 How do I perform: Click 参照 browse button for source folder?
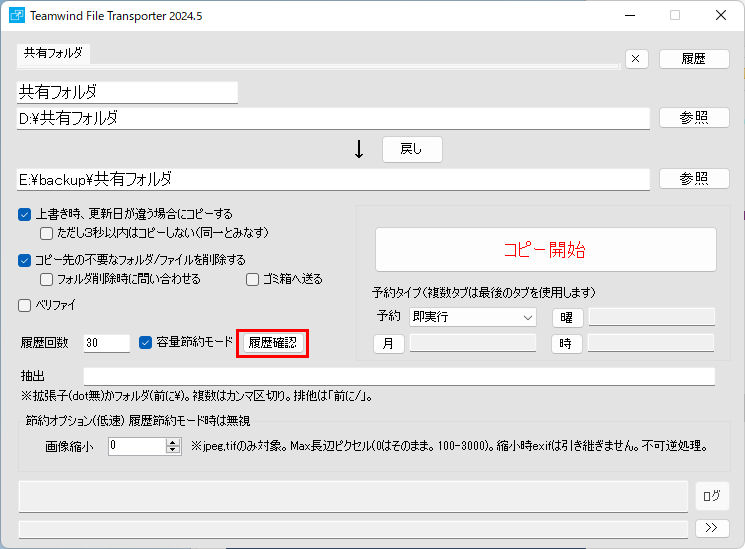click(694, 118)
